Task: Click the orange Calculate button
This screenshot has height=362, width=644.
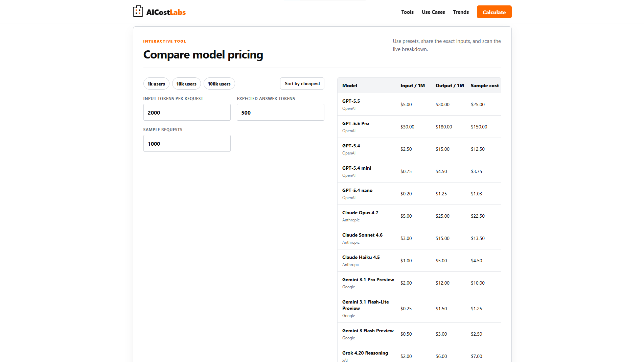Action: (x=494, y=12)
